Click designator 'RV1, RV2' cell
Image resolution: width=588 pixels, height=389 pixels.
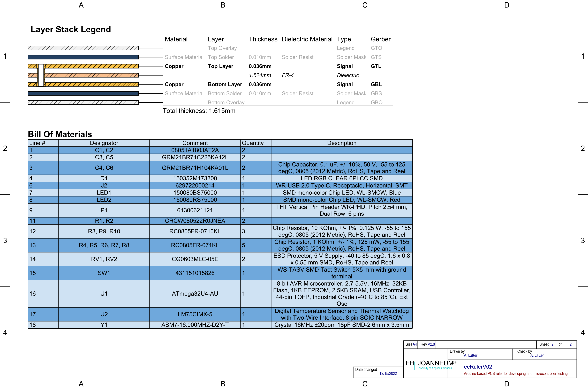104,259
